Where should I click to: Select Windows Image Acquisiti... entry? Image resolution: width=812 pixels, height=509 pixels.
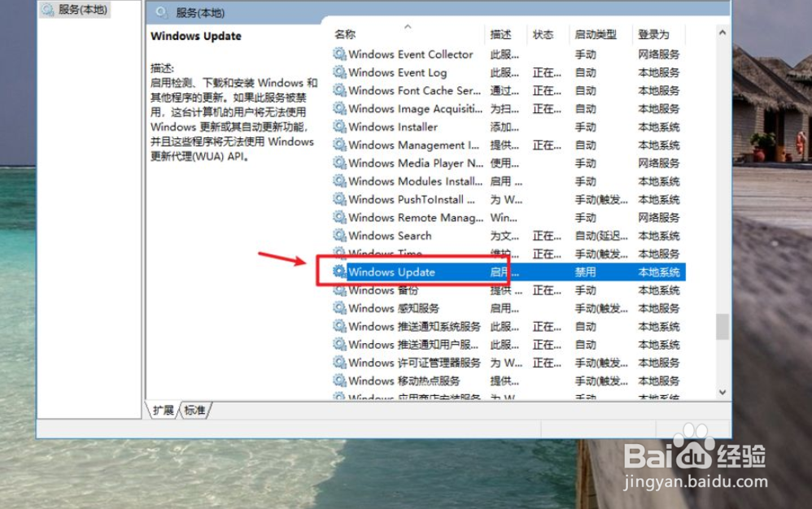pyautogui.click(x=415, y=109)
